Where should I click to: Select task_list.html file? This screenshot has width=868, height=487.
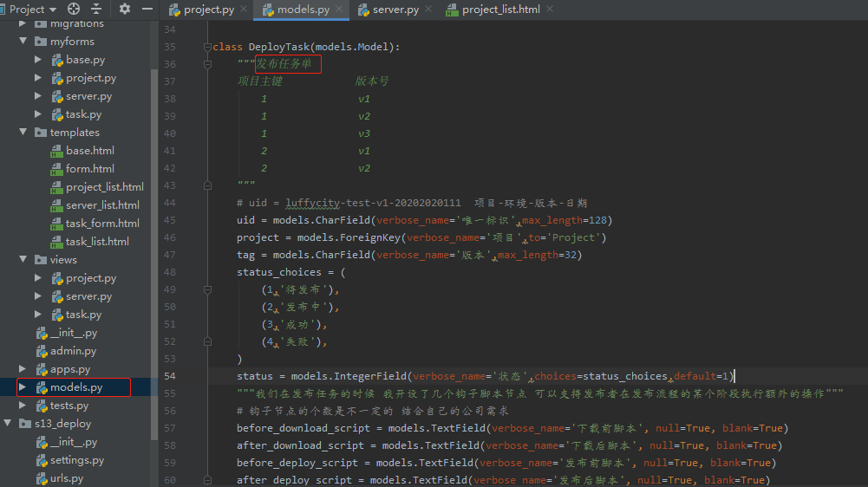[97, 242]
